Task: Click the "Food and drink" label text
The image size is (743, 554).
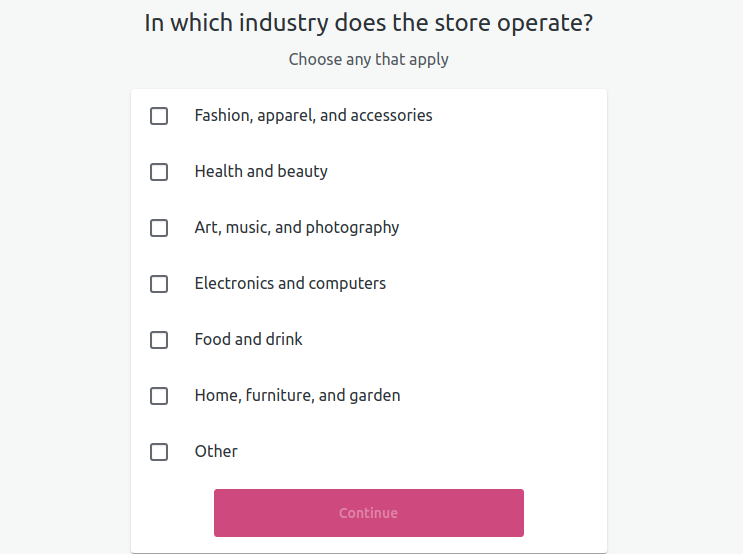Action: tap(248, 340)
